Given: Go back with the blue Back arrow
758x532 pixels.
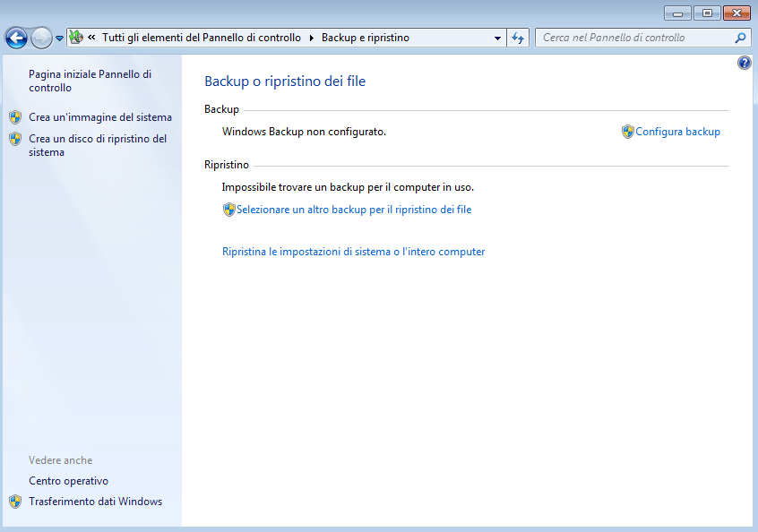Looking at the screenshot, I should tap(16, 38).
